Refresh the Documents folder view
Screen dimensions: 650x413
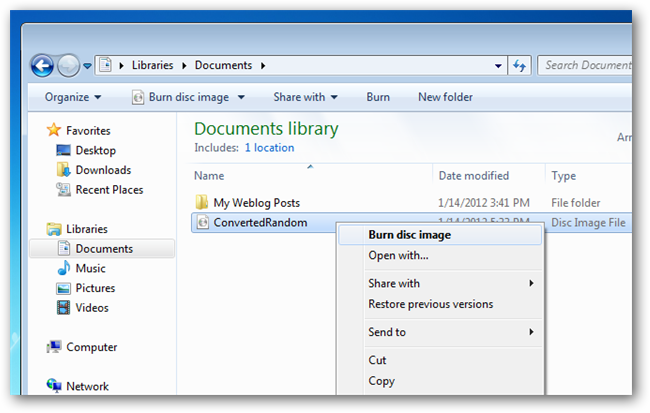click(x=519, y=66)
